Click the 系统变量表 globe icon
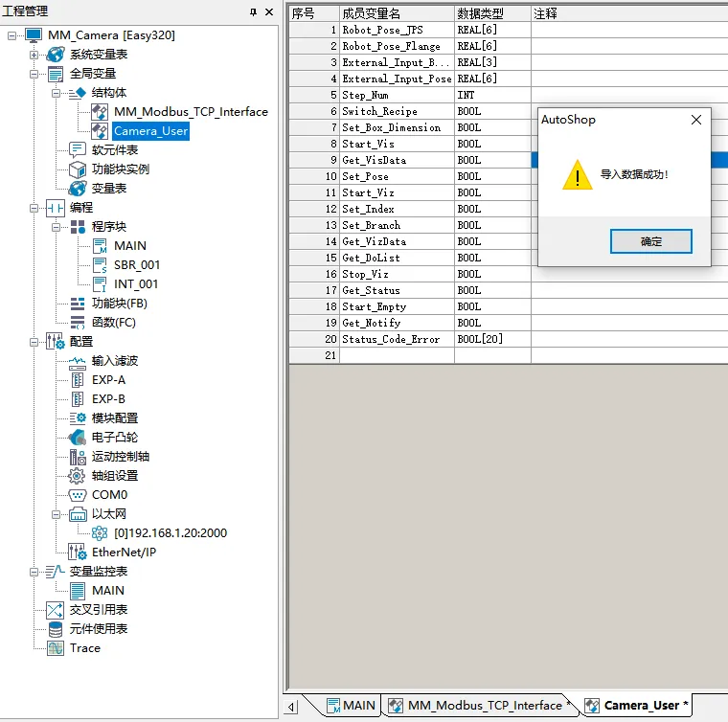The height and width of the screenshot is (722, 728). [56, 55]
